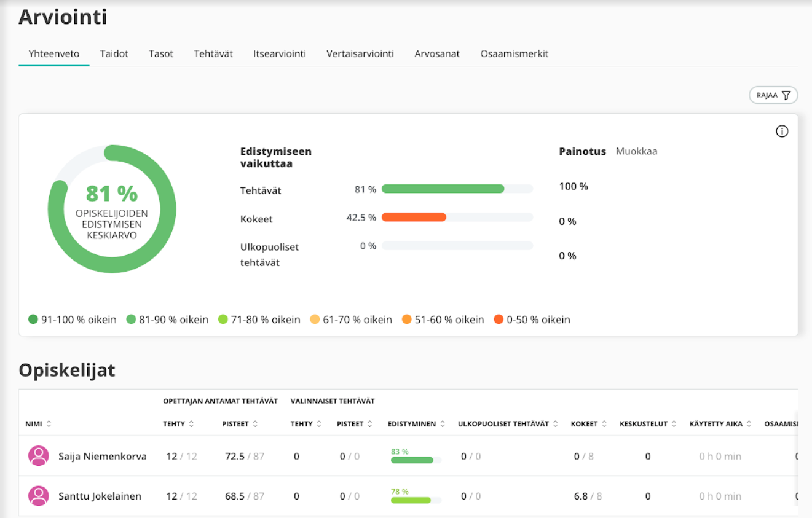Switch to the Taidot tab
The height and width of the screenshot is (518, 812).
114,54
